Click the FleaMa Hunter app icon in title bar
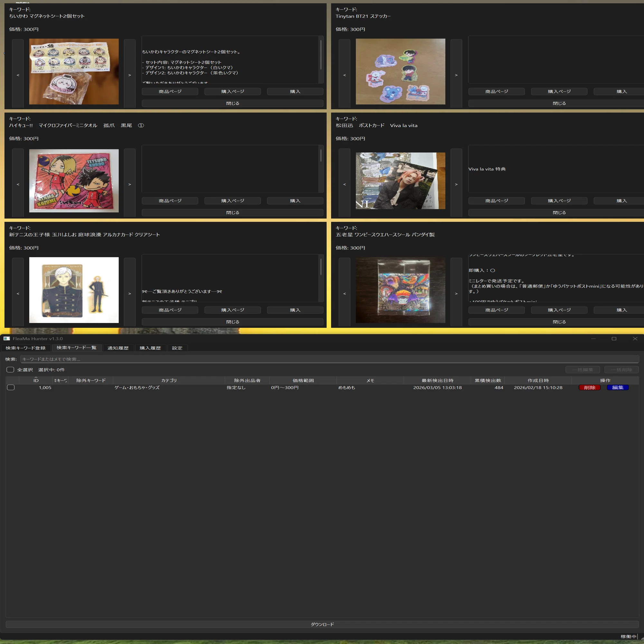The width and height of the screenshot is (644, 644). point(7,339)
